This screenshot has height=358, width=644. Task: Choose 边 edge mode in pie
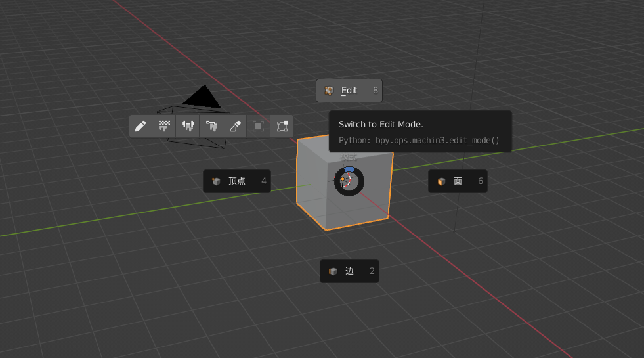tap(349, 271)
